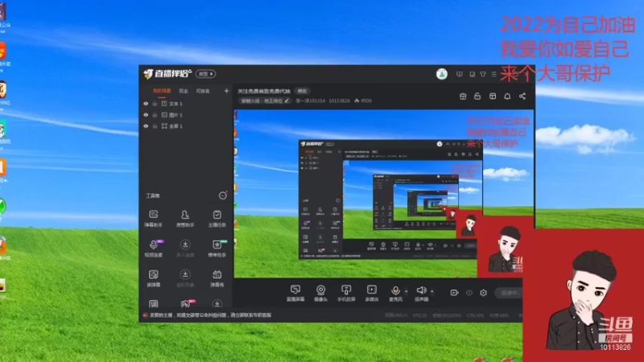Toggle visibility of 图片 1 layer
The width and height of the screenshot is (644, 362).
146,115
